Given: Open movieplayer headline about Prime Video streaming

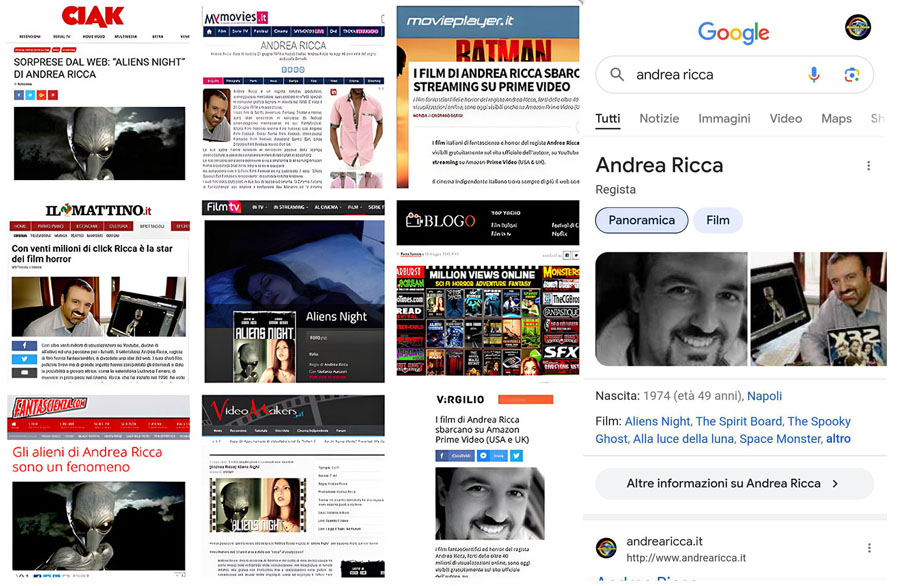Looking at the screenshot, I should click(496, 80).
